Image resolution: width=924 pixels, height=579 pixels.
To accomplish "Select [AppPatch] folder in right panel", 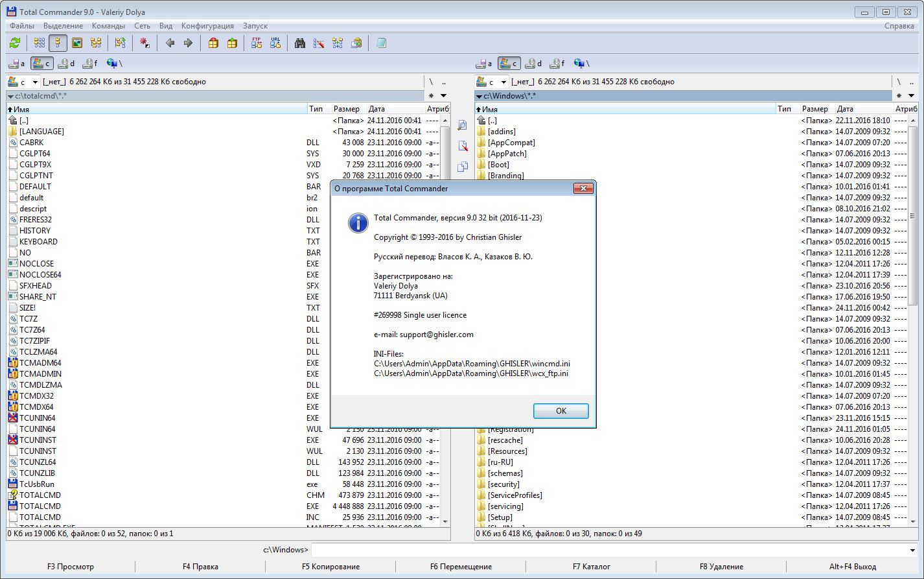I will (692, 153).
